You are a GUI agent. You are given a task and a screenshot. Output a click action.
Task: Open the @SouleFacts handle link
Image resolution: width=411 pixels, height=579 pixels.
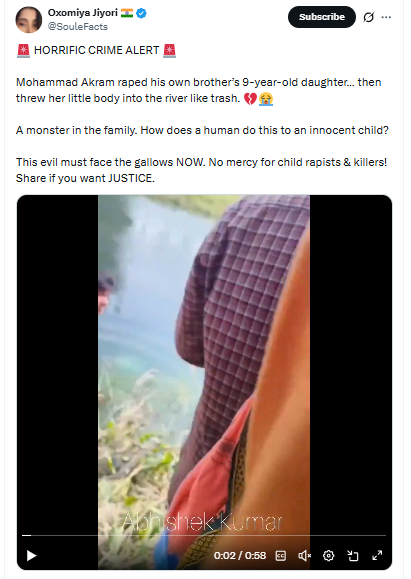78,27
